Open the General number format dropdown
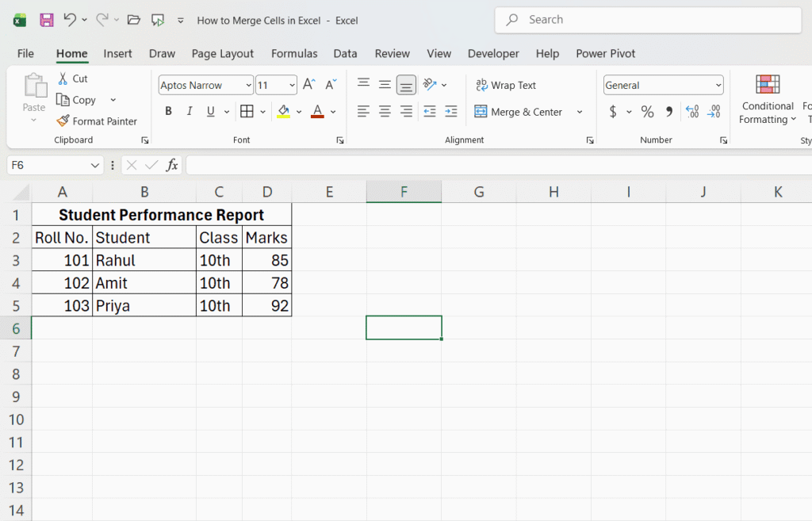 coord(718,85)
